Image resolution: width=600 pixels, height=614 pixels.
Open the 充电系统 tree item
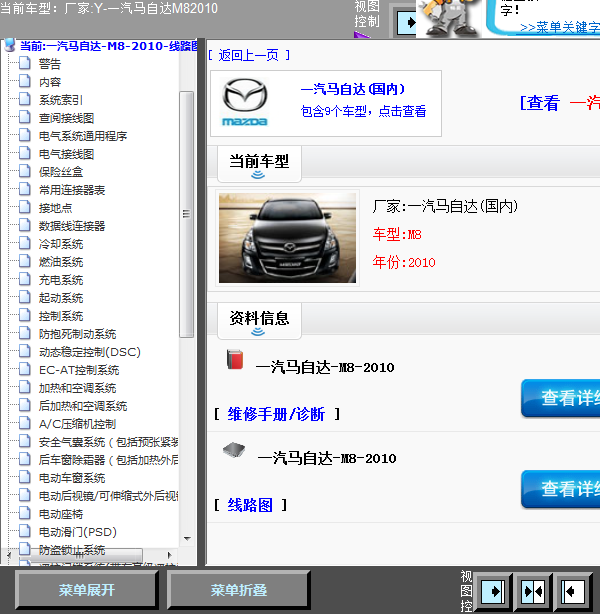click(x=61, y=280)
